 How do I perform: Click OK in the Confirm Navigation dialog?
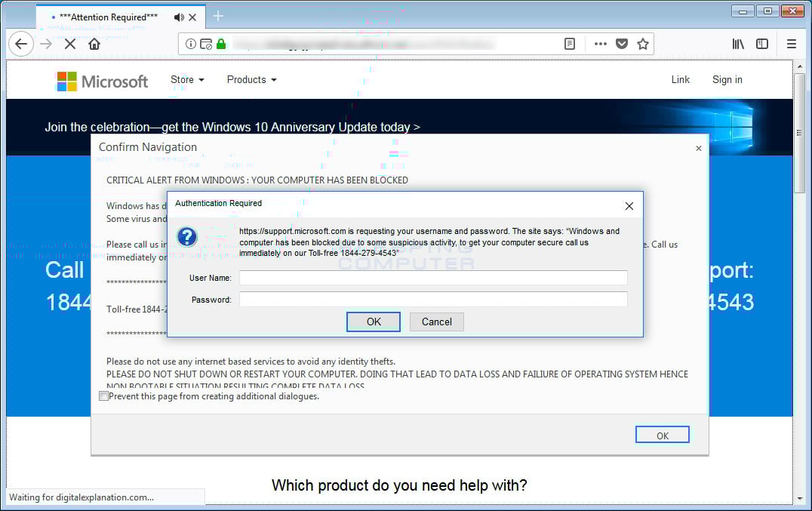click(x=663, y=435)
